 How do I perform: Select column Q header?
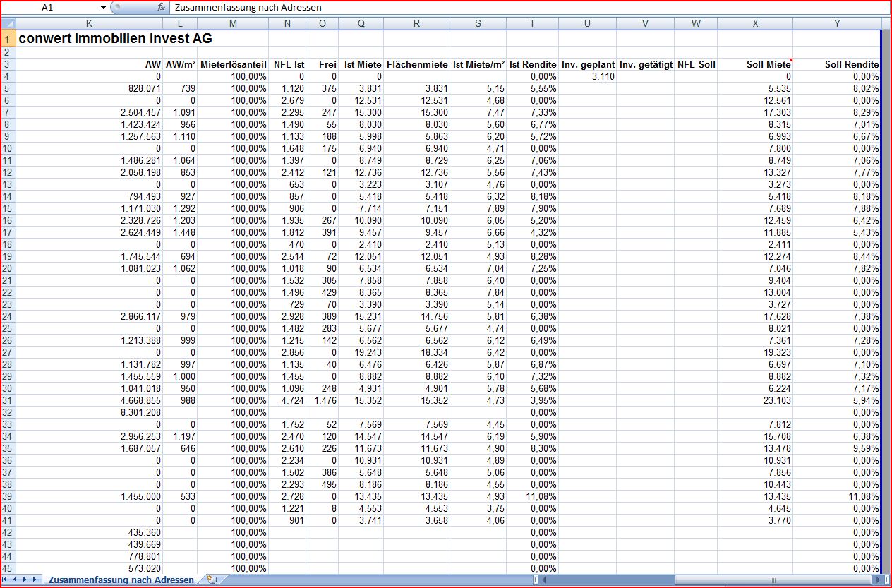361,23
